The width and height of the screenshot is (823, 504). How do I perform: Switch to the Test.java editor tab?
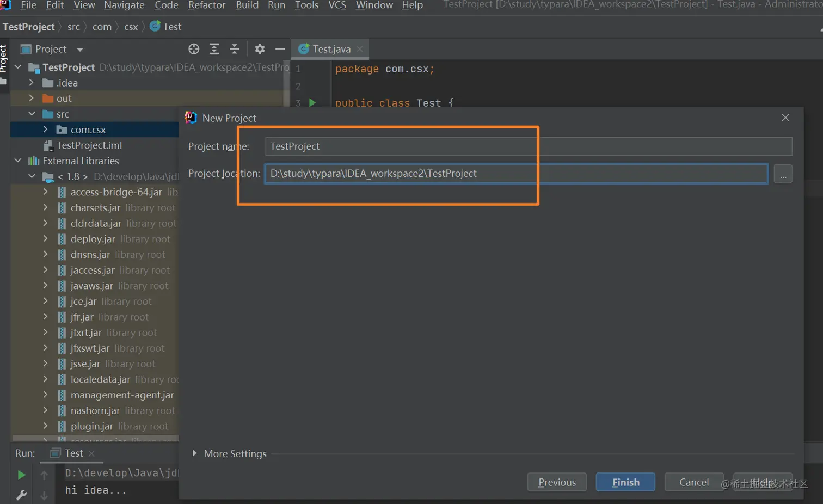tap(331, 49)
